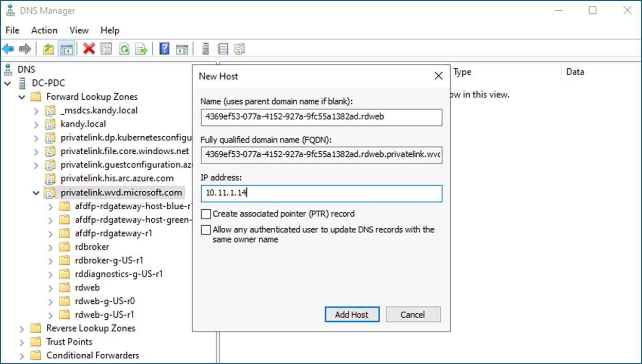The width and height of the screenshot is (642, 364).
Task: Expand the _msdcs.kandy.local zone
Action: point(36,111)
